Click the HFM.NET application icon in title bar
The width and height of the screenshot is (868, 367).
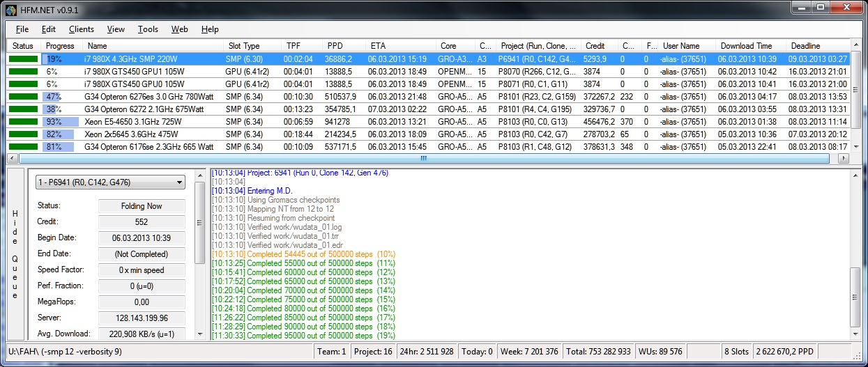(x=10, y=9)
